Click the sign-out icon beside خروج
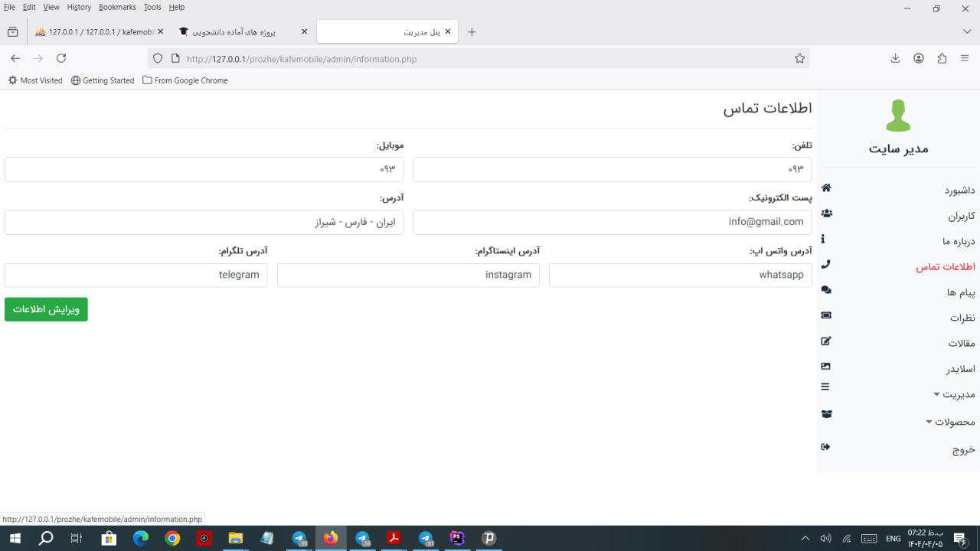The height and width of the screenshot is (551, 980). [825, 447]
